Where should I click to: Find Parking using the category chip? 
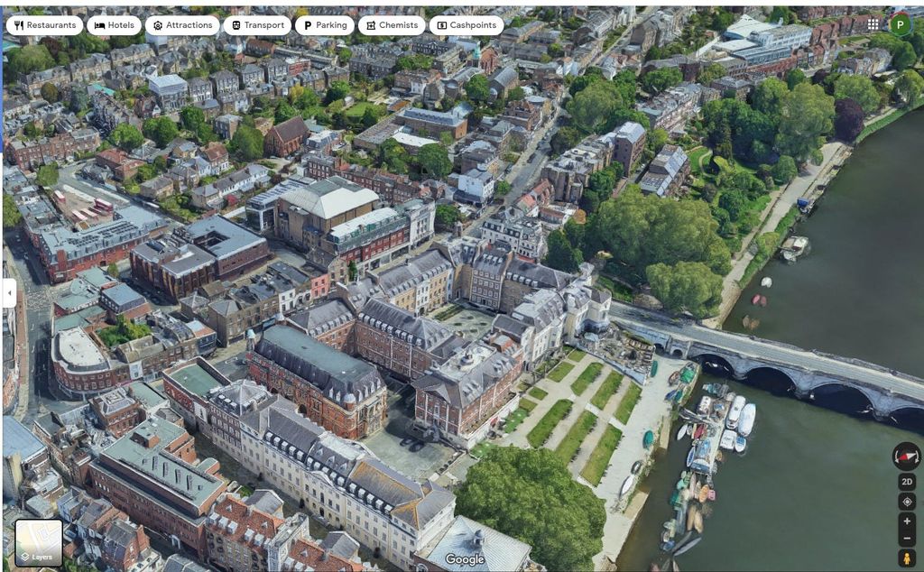[x=325, y=25]
